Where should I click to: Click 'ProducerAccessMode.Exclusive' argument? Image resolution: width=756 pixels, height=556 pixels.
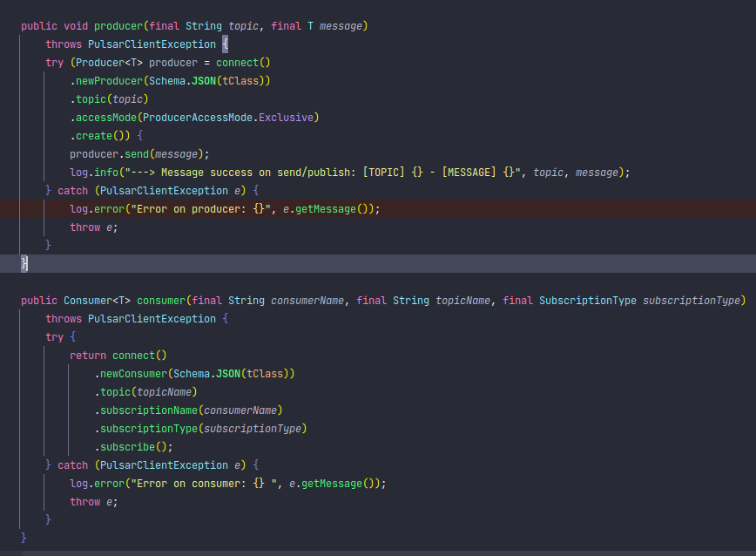(x=228, y=118)
